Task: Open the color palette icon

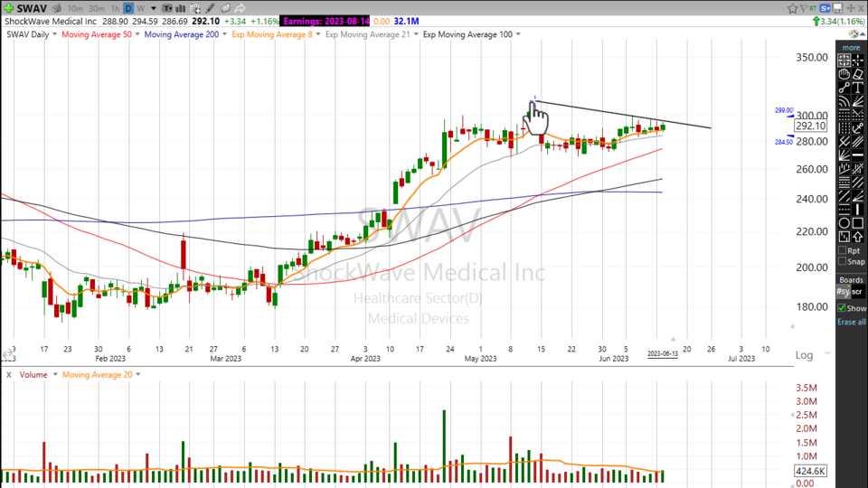Action: pyautogui.click(x=853, y=34)
